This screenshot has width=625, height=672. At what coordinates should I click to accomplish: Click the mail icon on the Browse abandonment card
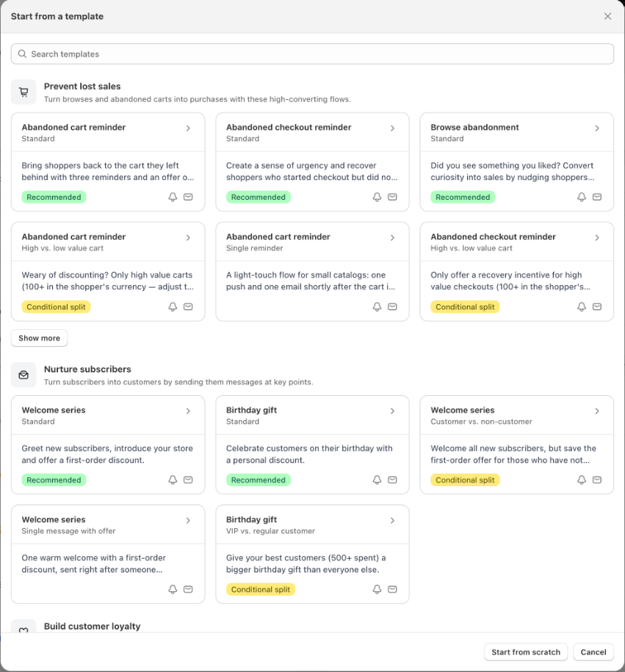[x=597, y=197]
